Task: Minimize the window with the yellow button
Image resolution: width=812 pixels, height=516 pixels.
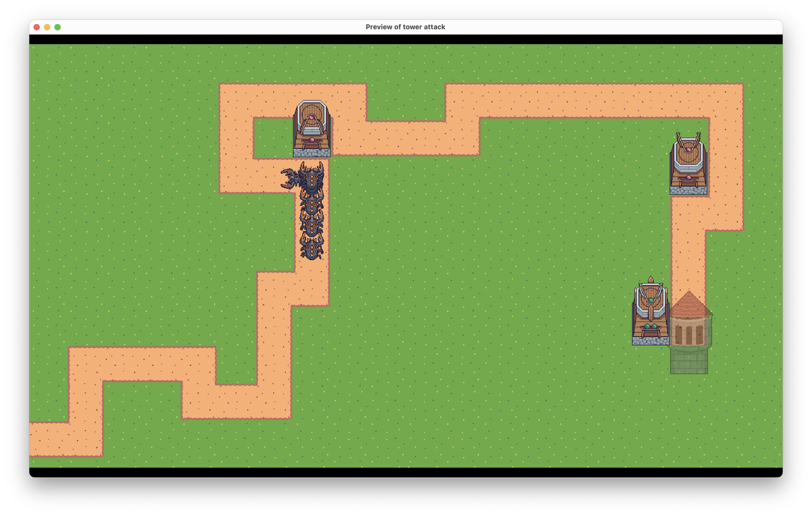Action: 47,27
